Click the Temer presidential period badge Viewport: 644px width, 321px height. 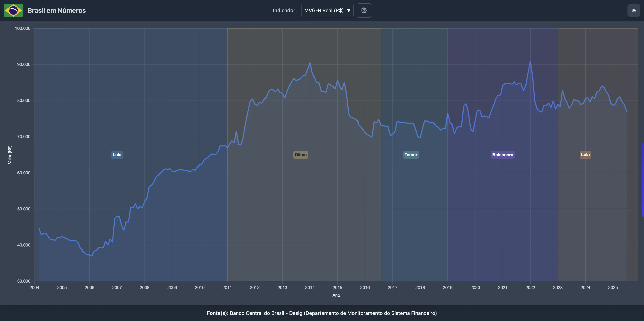[x=411, y=155]
